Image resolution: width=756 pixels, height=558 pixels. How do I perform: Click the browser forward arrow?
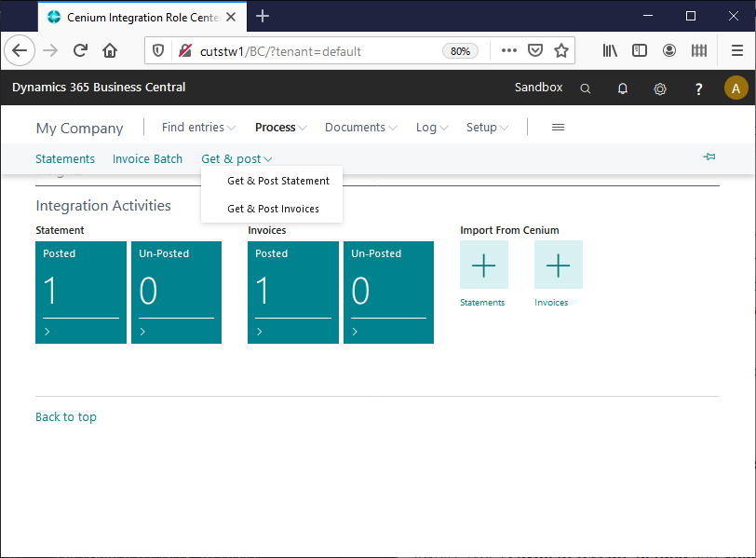tap(50, 50)
